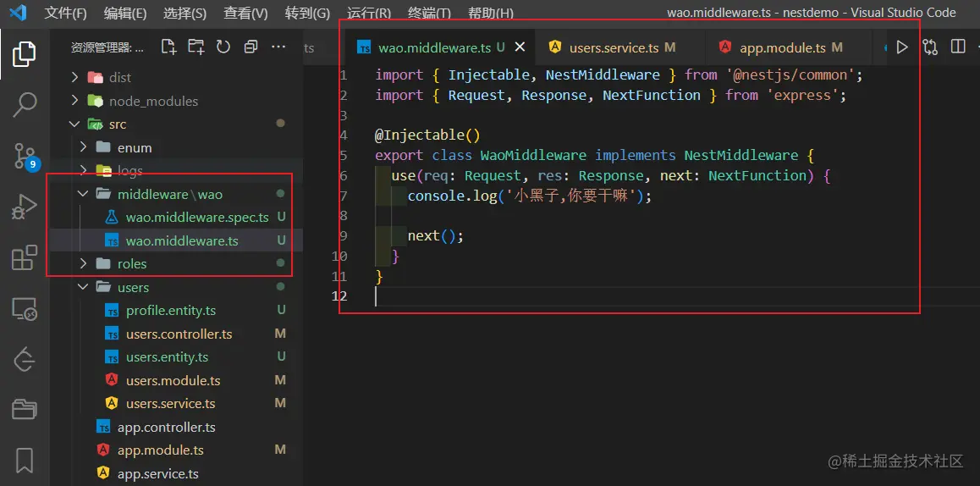Open profile.entity.ts file
The height and width of the screenshot is (486, 980).
tap(171, 311)
